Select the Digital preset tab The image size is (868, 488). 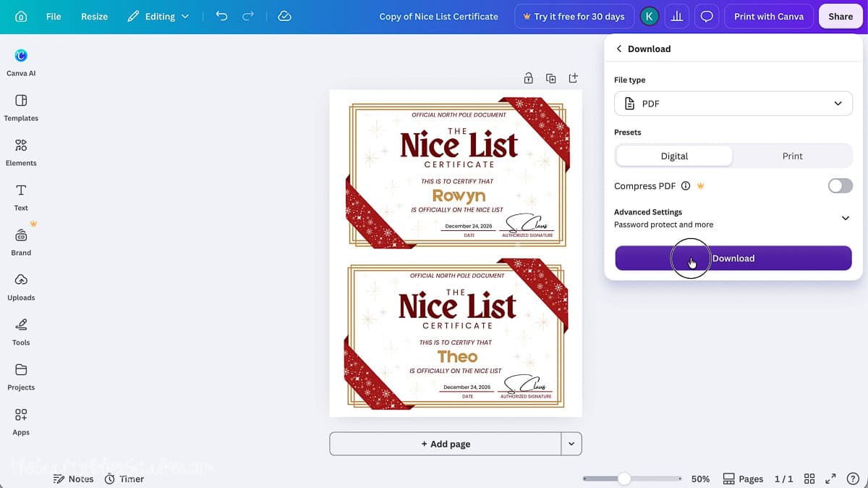pyautogui.click(x=674, y=156)
